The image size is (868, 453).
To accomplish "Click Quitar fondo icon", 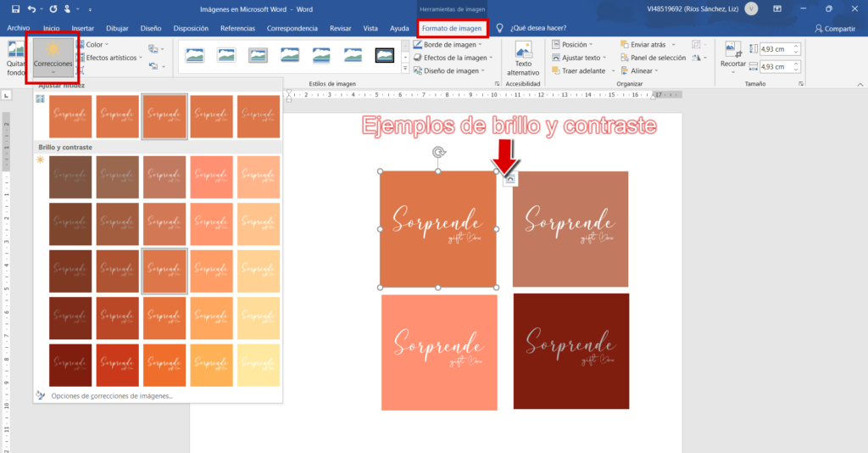I will tap(15, 50).
